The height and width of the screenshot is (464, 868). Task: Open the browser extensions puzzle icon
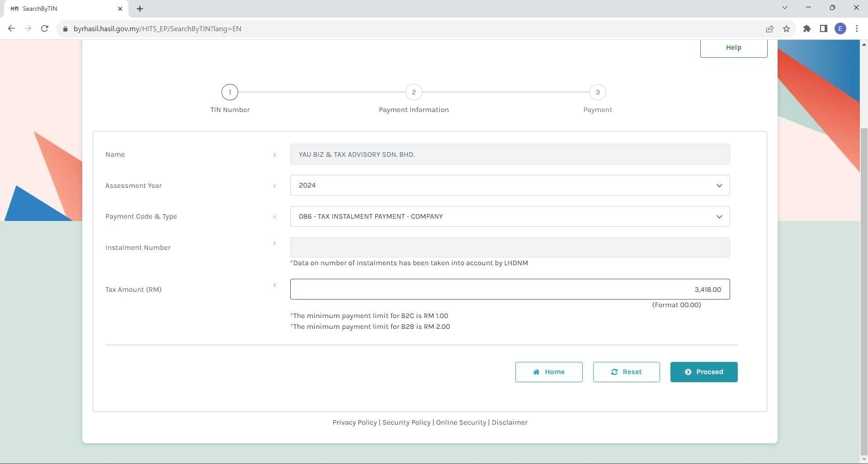[x=807, y=28]
